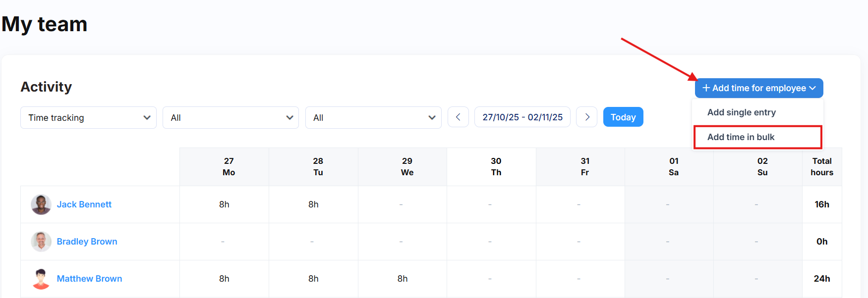868x298 pixels.
Task: Expand the second All filter dropdown
Action: click(x=373, y=118)
